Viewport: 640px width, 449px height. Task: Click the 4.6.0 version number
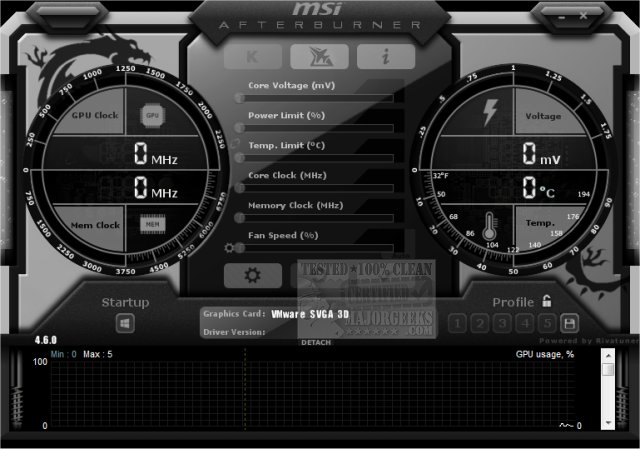point(46,340)
